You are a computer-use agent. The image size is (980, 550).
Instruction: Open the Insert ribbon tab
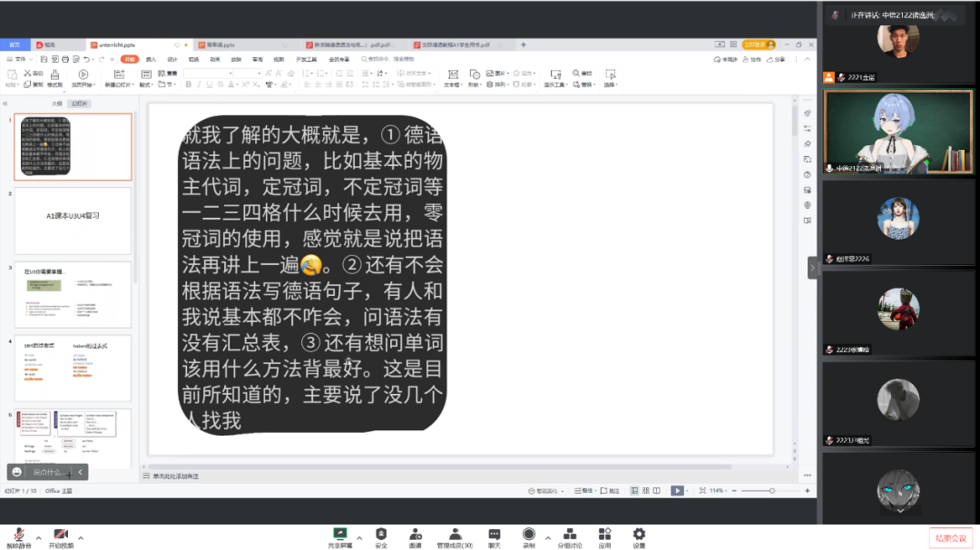(x=151, y=59)
